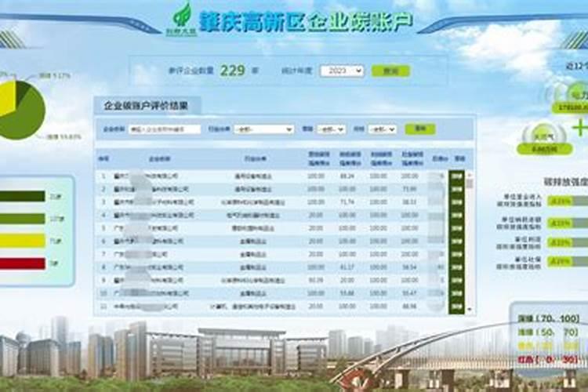Click the dark green grade badge in row 11
Image resolution: width=588 pixels, height=392 pixels.
click(x=456, y=307)
